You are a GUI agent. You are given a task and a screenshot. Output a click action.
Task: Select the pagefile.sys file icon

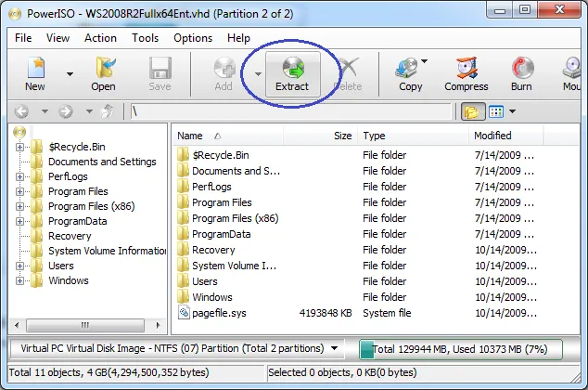click(184, 312)
